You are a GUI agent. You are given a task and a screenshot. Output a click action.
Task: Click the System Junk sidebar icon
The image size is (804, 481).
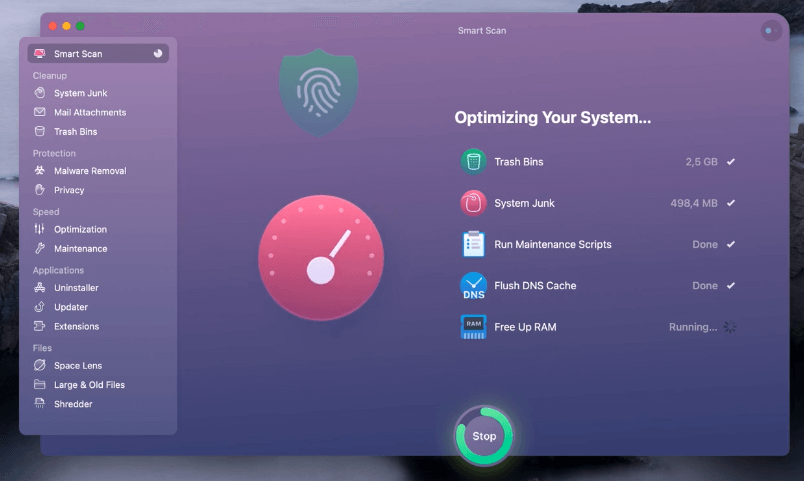[39, 93]
